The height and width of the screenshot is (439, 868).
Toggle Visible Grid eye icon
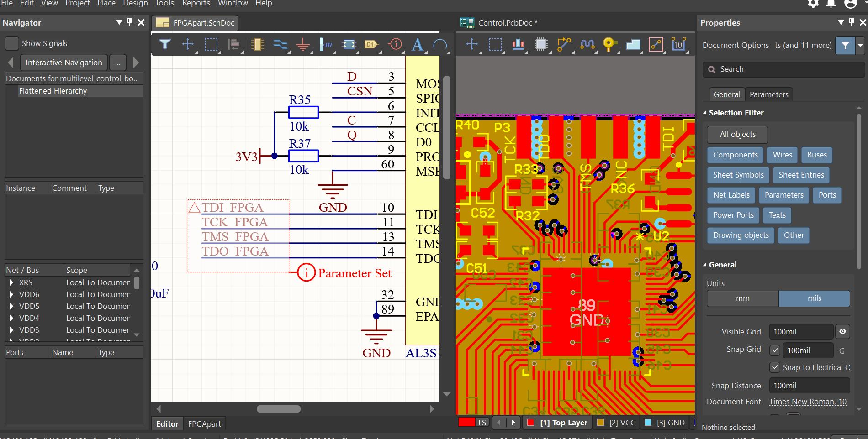(842, 332)
